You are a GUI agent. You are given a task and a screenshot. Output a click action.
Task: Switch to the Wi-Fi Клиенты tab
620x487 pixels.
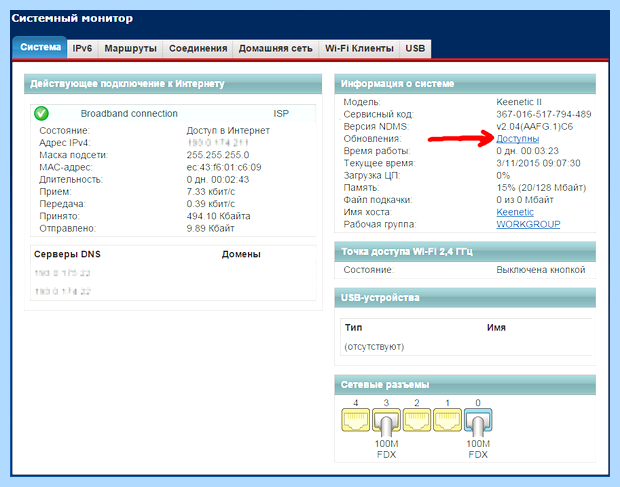359,49
